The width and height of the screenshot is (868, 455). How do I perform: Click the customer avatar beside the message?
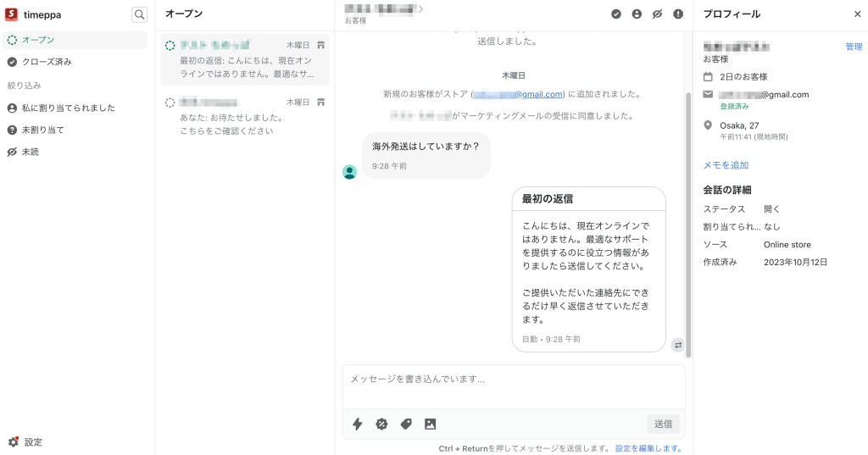click(349, 172)
